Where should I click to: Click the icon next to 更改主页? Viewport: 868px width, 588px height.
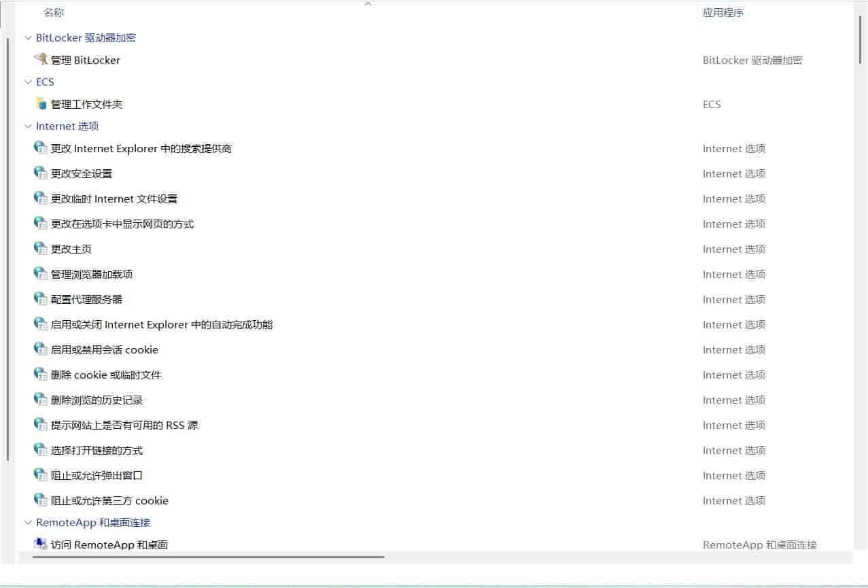point(40,249)
